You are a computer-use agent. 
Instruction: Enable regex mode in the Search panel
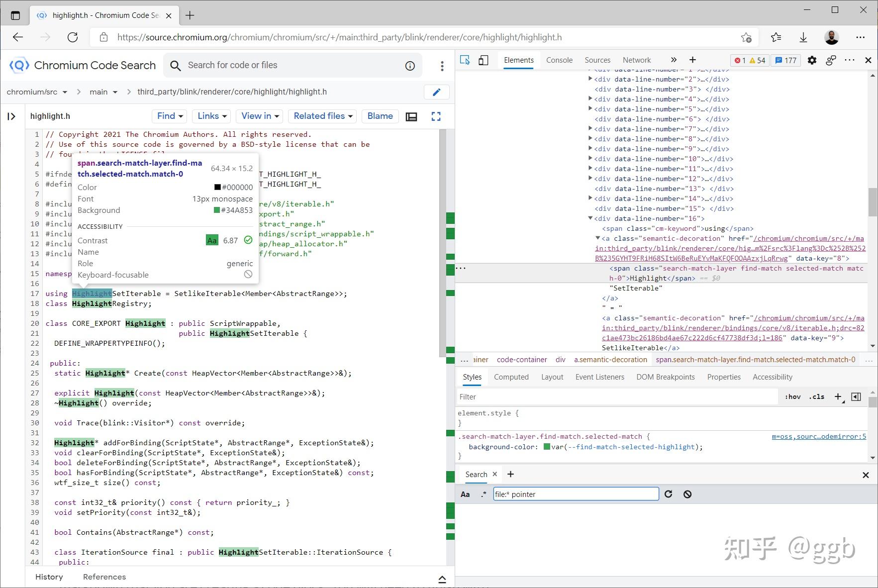[483, 494]
